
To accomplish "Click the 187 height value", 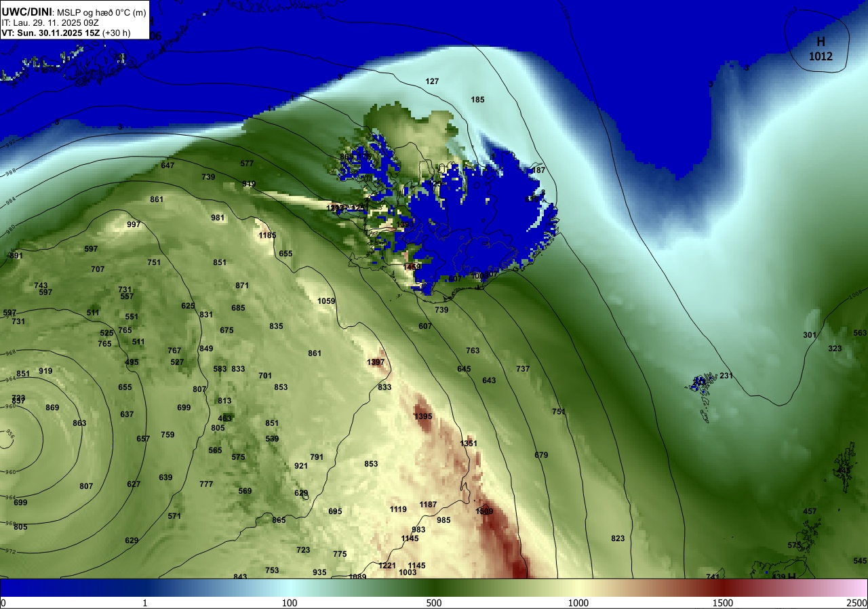I will click(x=538, y=170).
